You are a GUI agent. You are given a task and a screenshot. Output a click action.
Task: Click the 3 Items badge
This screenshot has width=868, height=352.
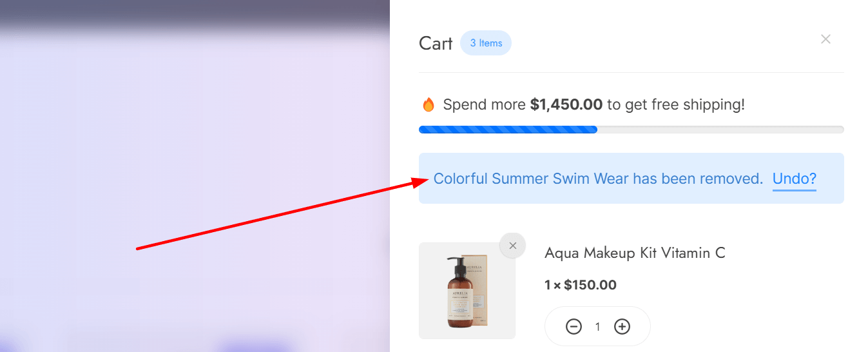click(486, 43)
